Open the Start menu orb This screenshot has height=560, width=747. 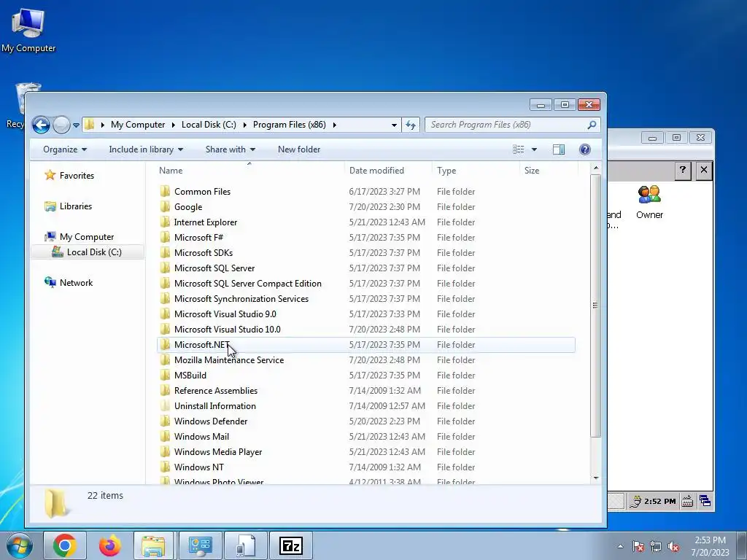20,545
